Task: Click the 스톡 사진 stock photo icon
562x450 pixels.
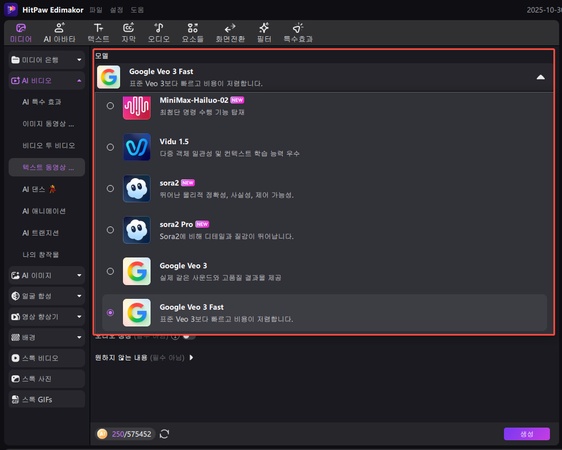Action: coord(15,379)
